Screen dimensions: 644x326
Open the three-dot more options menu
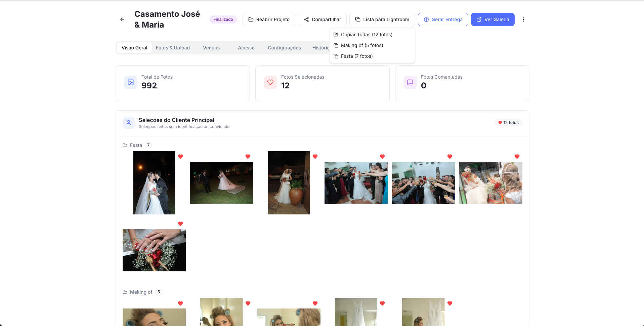[523, 19]
